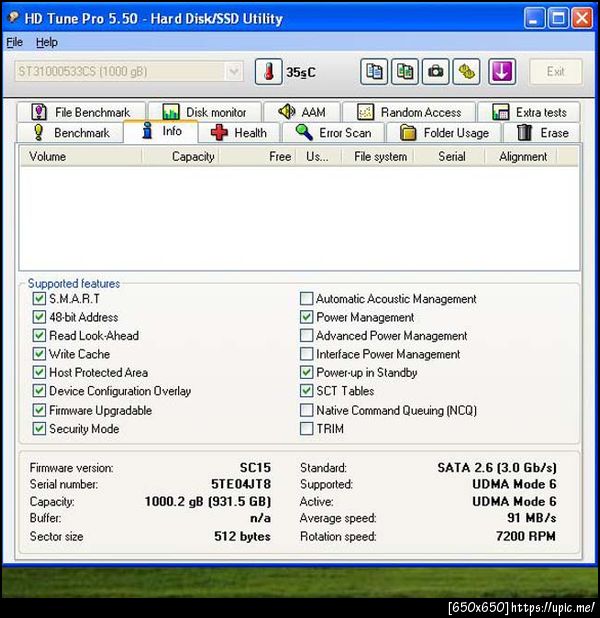Click the Alignment column header
Viewport: 600px width, 618px height.
(520, 156)
